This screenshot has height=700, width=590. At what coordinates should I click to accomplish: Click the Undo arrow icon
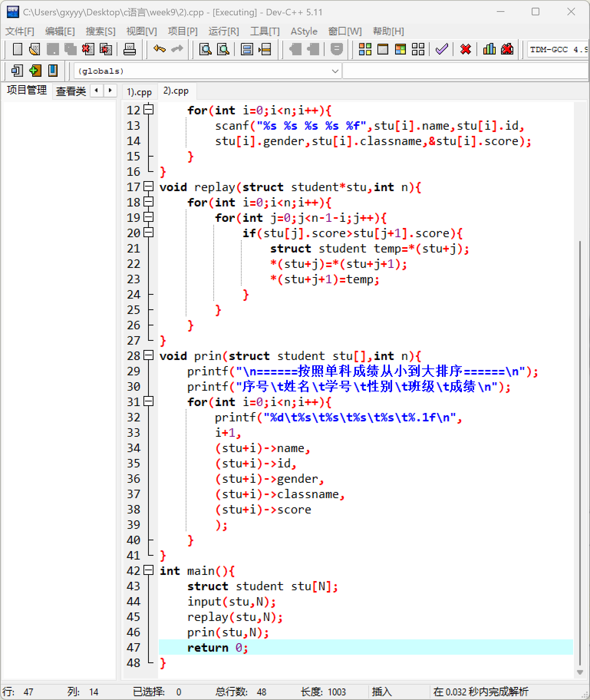(x=159, y=49)
